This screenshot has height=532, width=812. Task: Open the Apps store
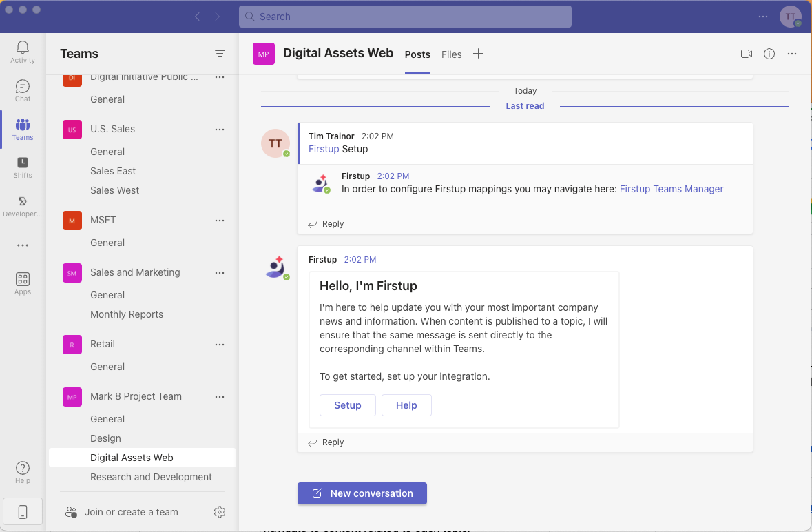point(22,283)
